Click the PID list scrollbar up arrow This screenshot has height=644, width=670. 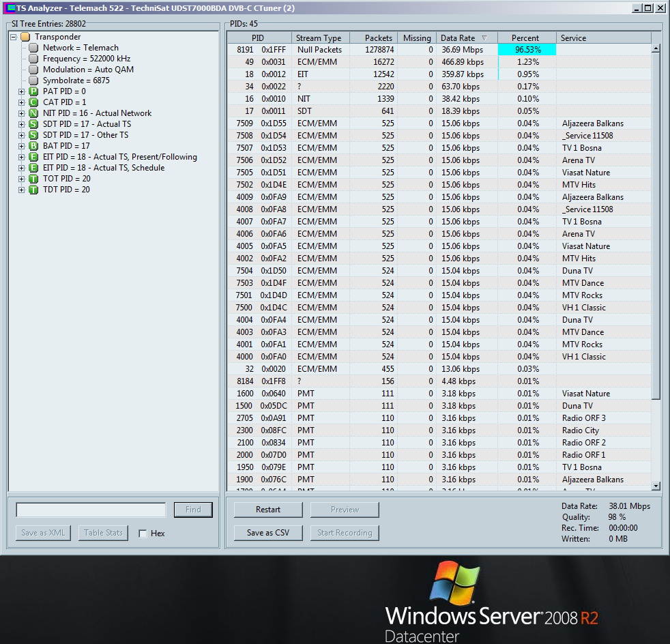656,48
